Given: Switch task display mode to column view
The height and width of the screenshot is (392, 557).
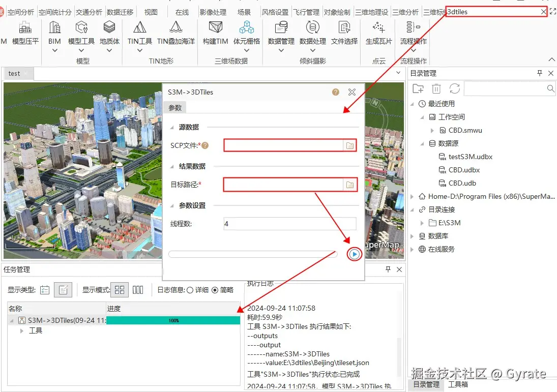Looking at the screenshot, I should pos(137,289).
